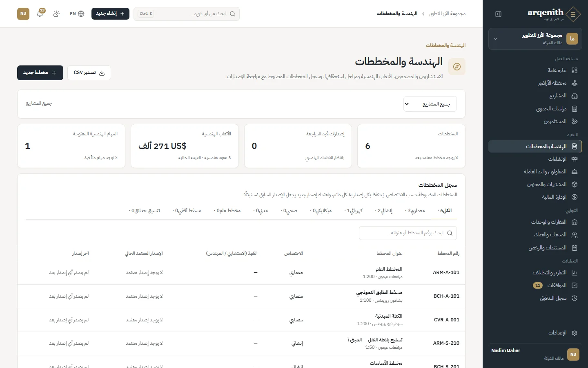The height and width of the screenshot is (368, 588).
Task: Toggle light/dark theme icon
Action: tap(56, 13)
